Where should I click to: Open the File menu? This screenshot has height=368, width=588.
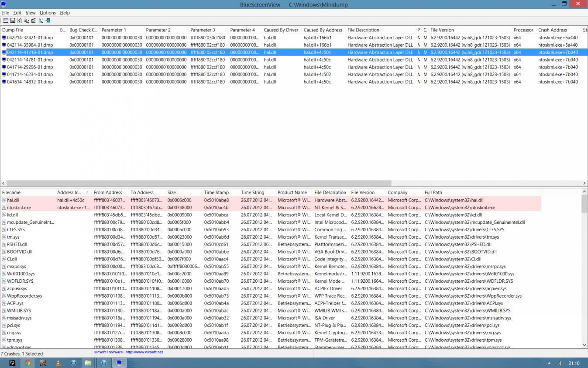[x=6, y=13]
